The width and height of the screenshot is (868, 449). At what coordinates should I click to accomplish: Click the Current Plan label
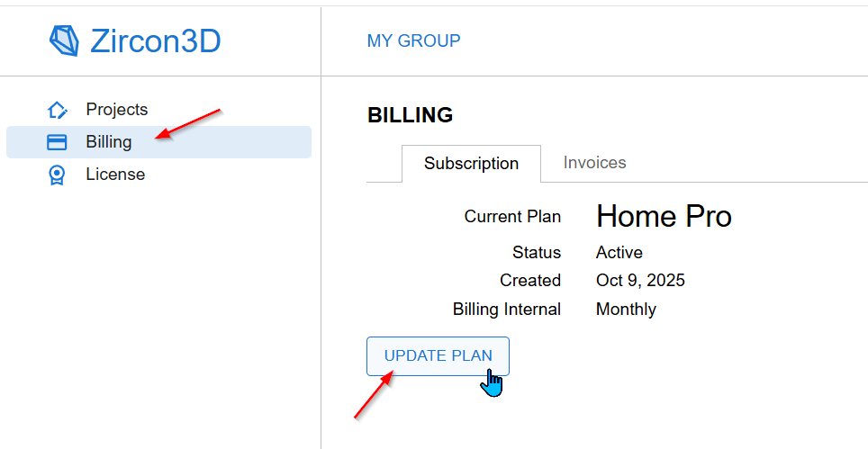pyautogui.click(x=512, y=217)
